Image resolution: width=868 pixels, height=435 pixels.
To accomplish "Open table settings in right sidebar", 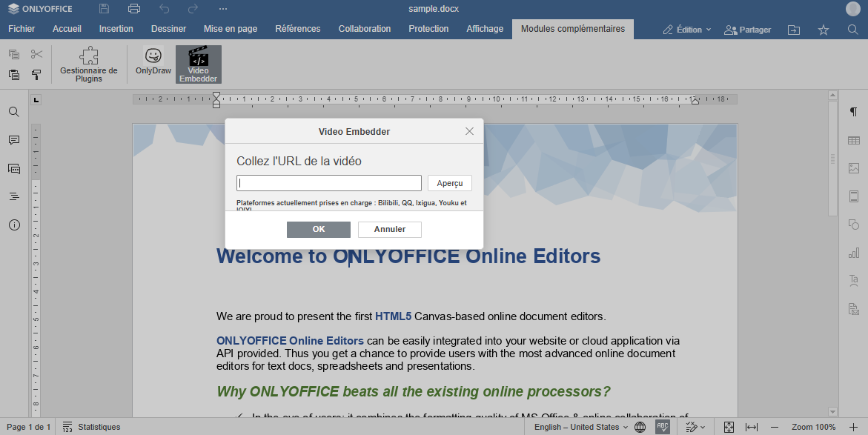I will click(854, 141).
